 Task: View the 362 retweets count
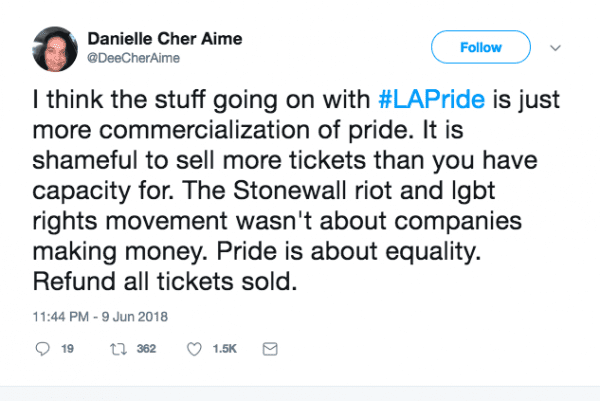tap(146, 349)
